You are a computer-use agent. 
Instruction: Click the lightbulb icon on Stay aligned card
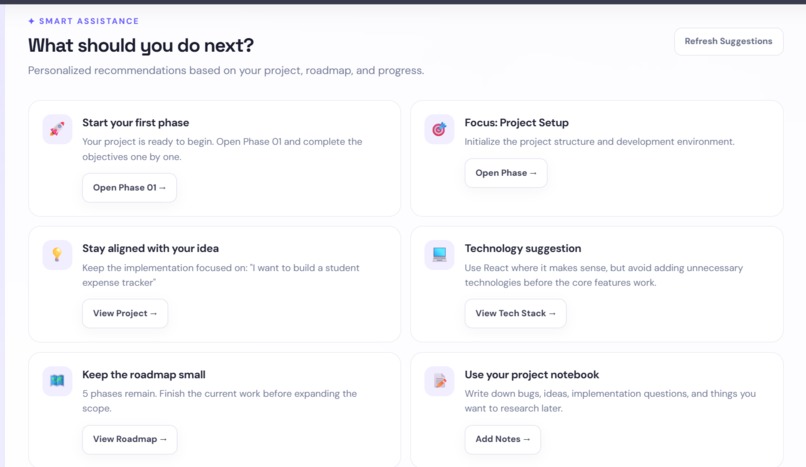(57, 255)
